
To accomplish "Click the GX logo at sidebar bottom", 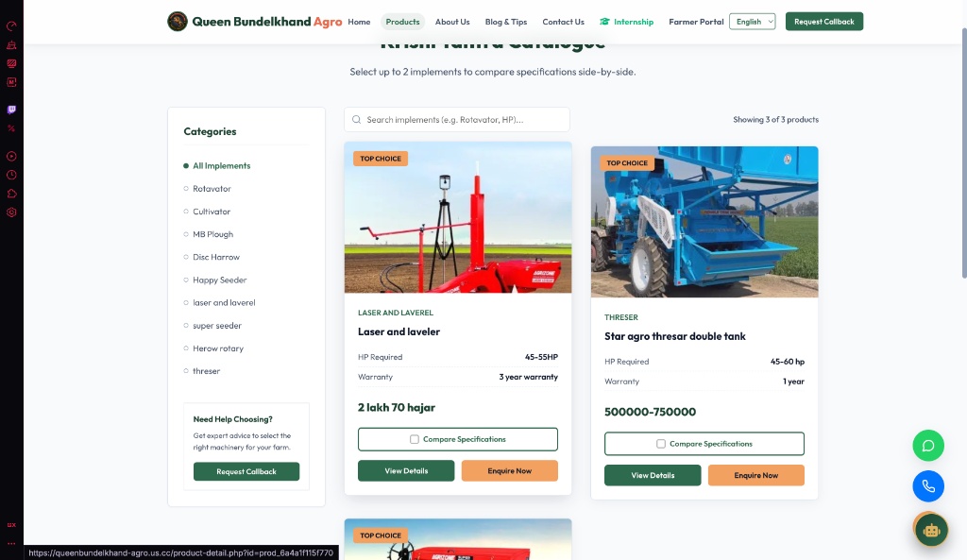I will coord(11,525).
